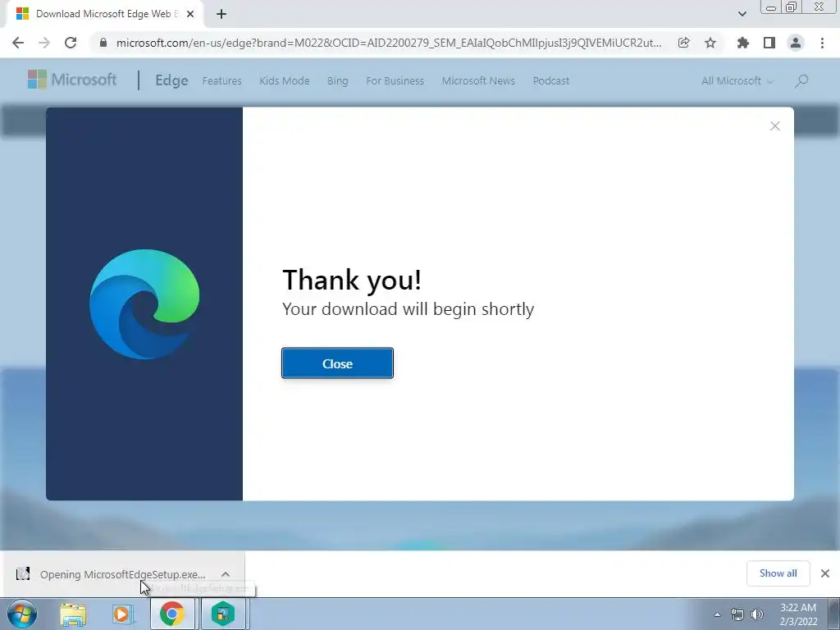The image size is (840, 630).
Task: Open Kids Mode menu item
Action: pos(285,81)
